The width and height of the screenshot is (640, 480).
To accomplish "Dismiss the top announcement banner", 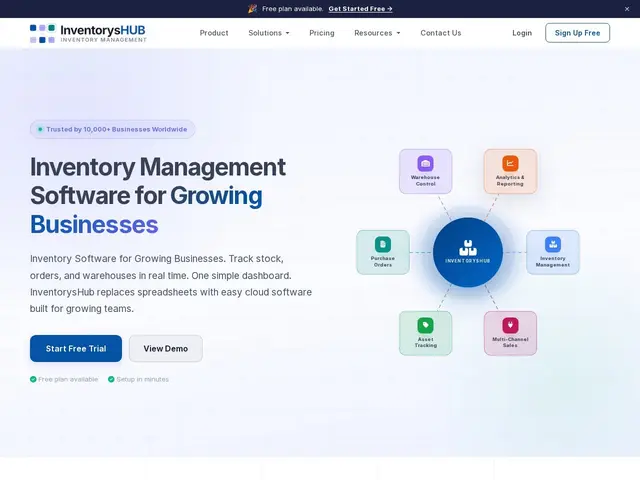I will click(627, 9).
